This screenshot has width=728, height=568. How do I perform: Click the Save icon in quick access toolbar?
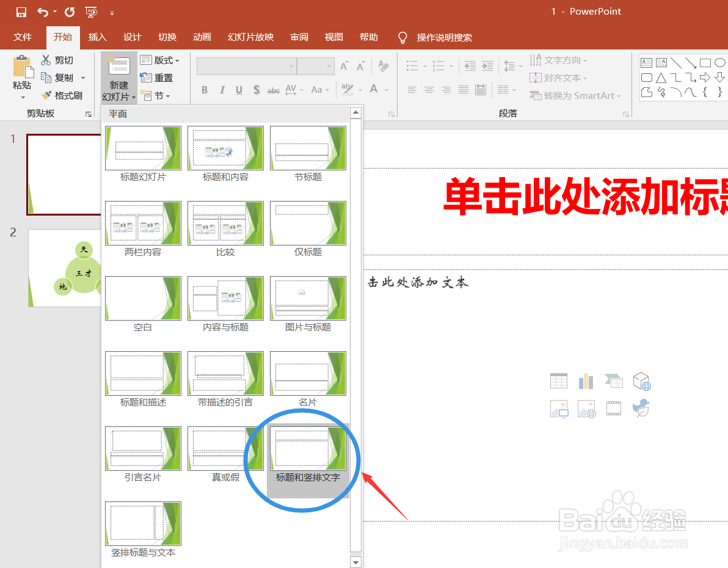[x=21, y=12]
